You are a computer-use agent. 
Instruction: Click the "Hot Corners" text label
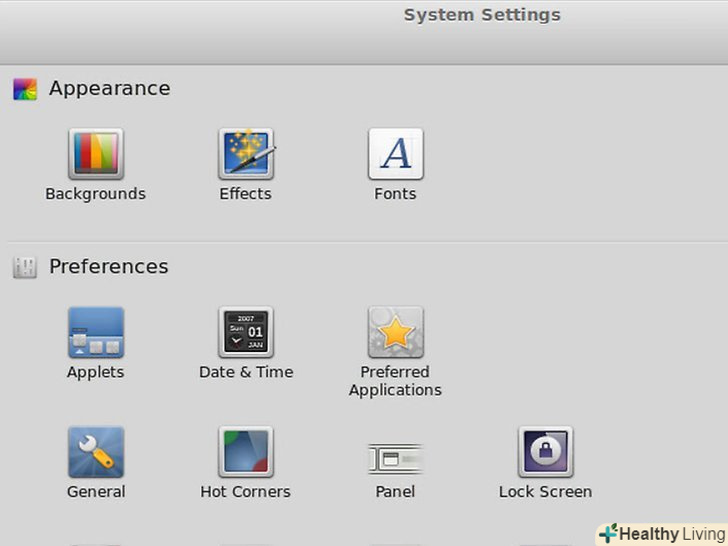246,492
